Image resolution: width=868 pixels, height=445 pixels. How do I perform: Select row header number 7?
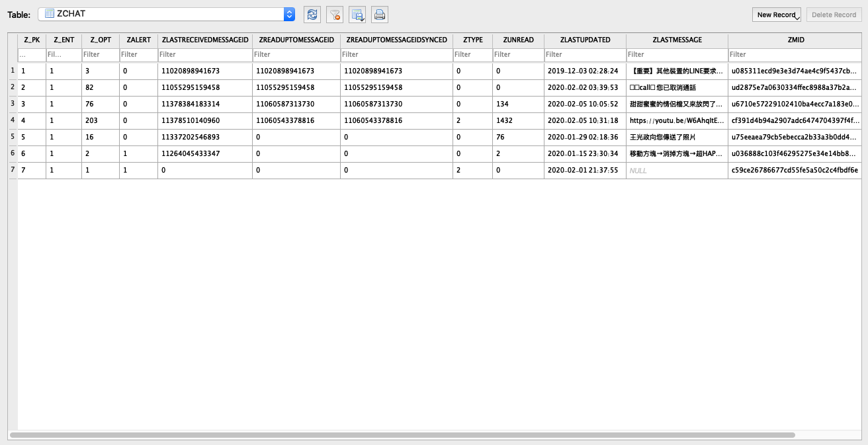[x=13, y=170]
